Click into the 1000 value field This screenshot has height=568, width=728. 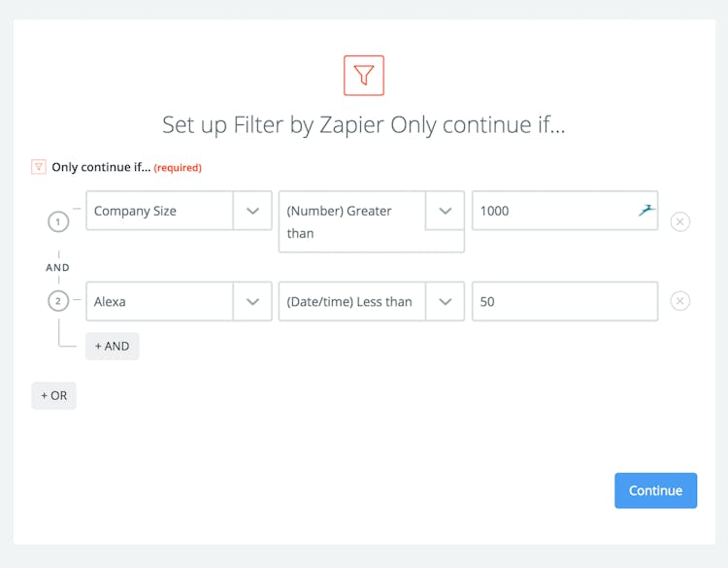[553, 211]
